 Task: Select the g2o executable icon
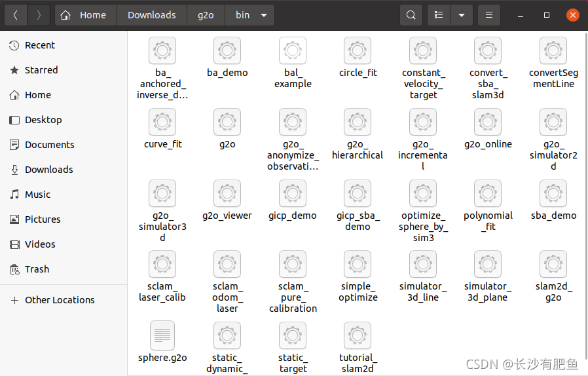click(227, 122)
